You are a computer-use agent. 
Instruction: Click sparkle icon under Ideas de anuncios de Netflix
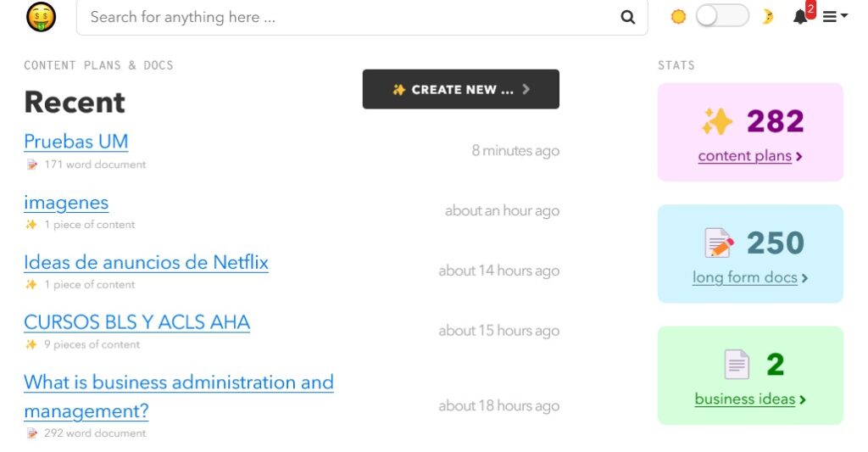click(31, 284)
